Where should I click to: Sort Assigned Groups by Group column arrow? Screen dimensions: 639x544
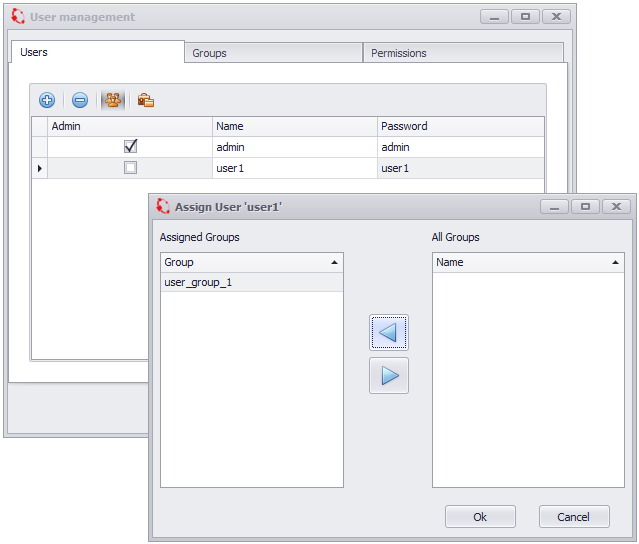click(333, 262)
